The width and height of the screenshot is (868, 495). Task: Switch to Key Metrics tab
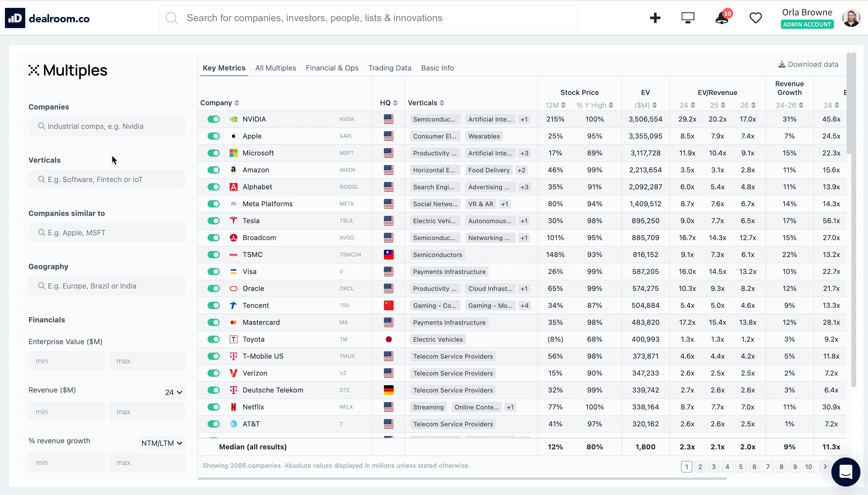224,68
